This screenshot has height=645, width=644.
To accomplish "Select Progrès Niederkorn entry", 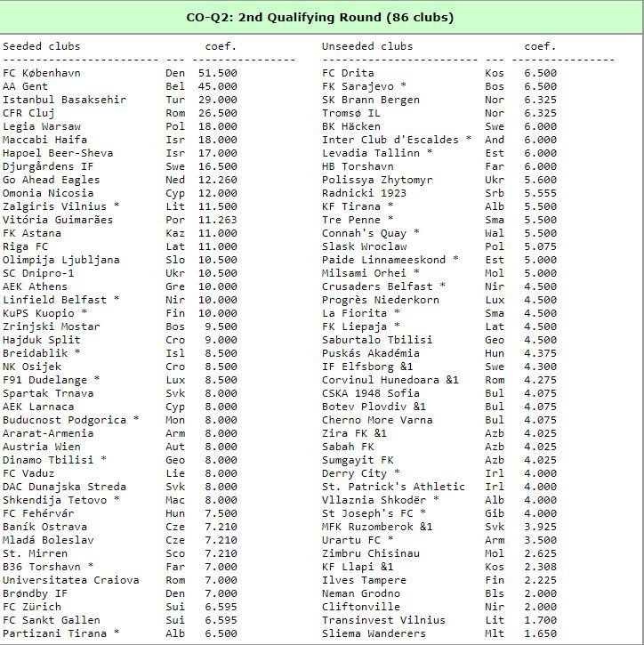I will 381,300.
